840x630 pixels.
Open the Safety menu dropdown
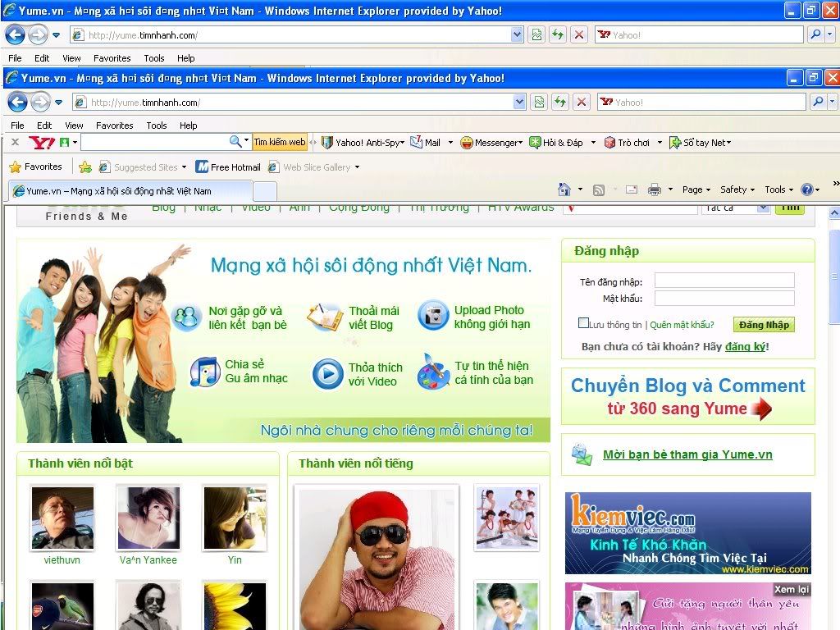[x=737, y=189]
